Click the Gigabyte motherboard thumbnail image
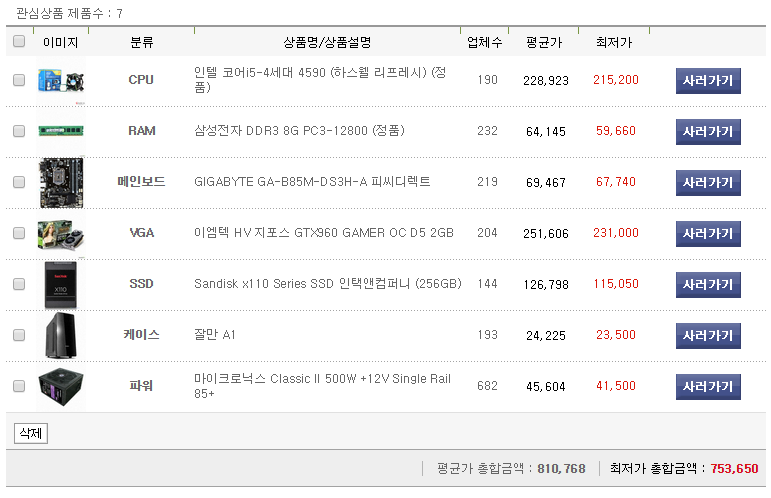This screenshot has width=771, height=498. point(61,182)
